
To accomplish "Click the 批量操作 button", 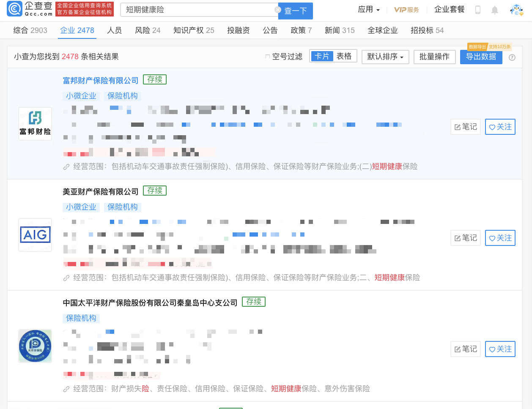I will 434,57.
